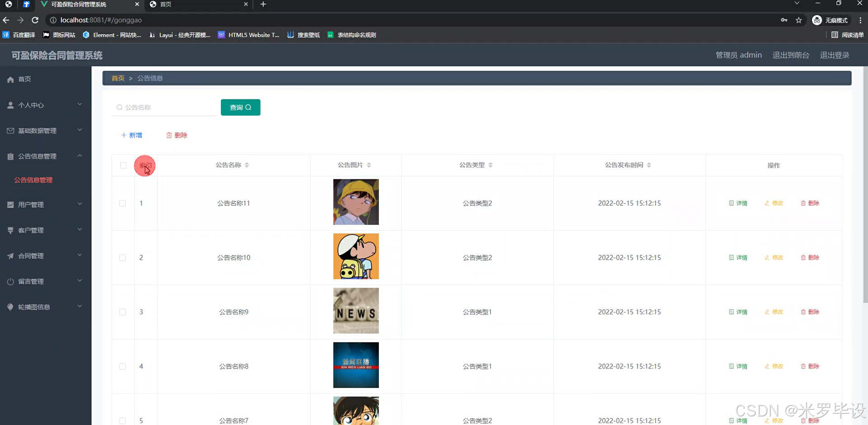868x425 pixels.
Task: Click the 合同管理 paper-plane icon
Action: (x=10, y=256)
